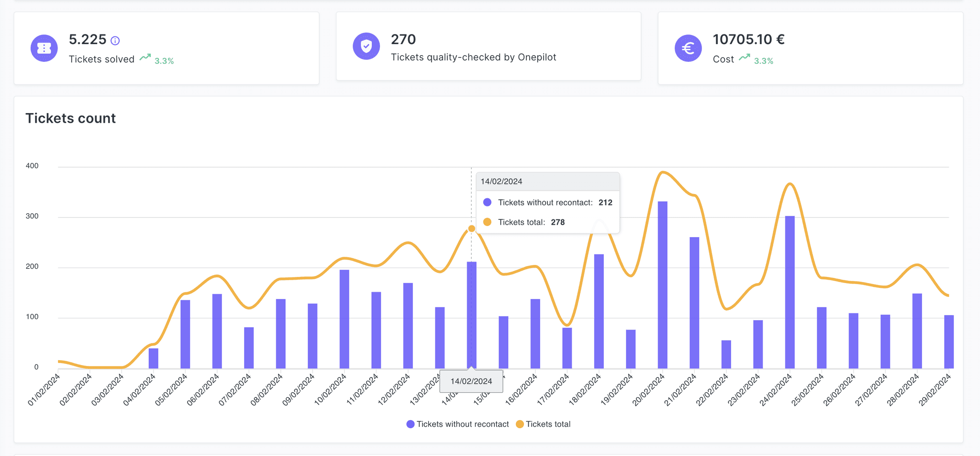
Task: Select the "10705.10 €" cost value
Action: pyautogui.click(x=749, y=39)
